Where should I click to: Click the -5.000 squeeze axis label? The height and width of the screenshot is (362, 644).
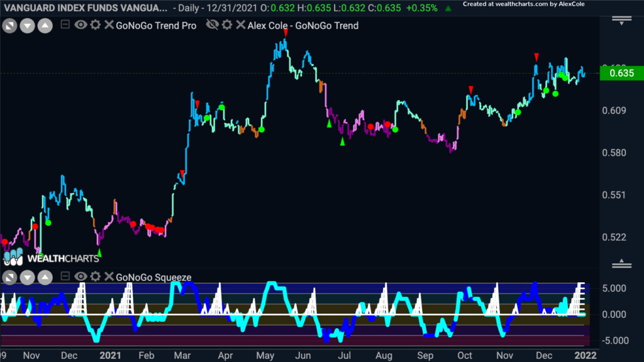click(614, 341)
